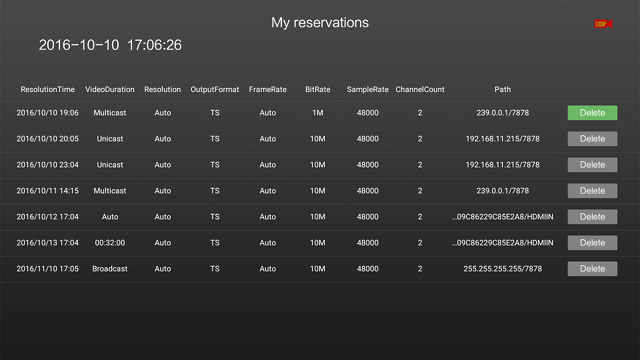The width and height of the screenshot is (640, 360).
Task: Click the ChannelCount column header
Action: click(420, 89)
